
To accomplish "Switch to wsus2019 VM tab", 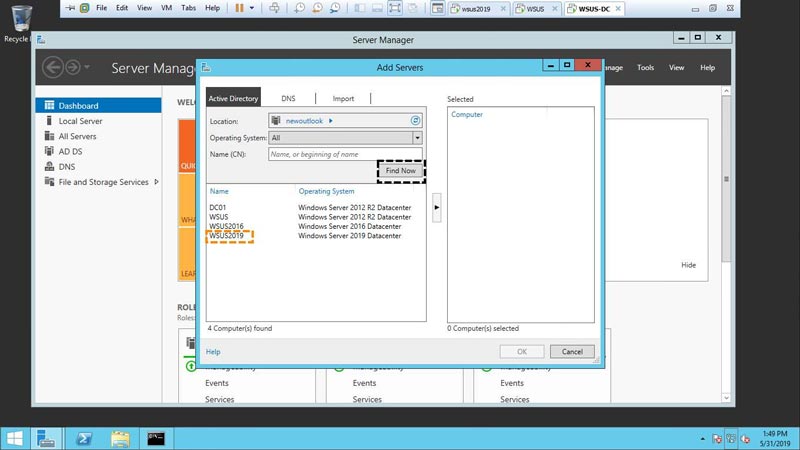I will click(476, 9).
